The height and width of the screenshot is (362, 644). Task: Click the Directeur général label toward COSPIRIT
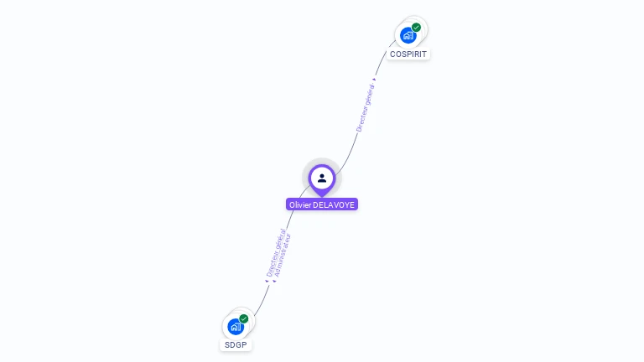coord(365,107)
